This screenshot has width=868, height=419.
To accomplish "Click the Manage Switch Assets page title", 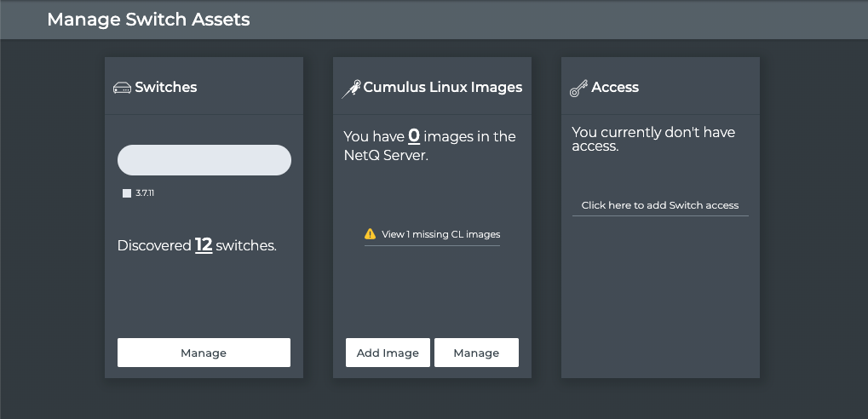I will tap(148, 19).
